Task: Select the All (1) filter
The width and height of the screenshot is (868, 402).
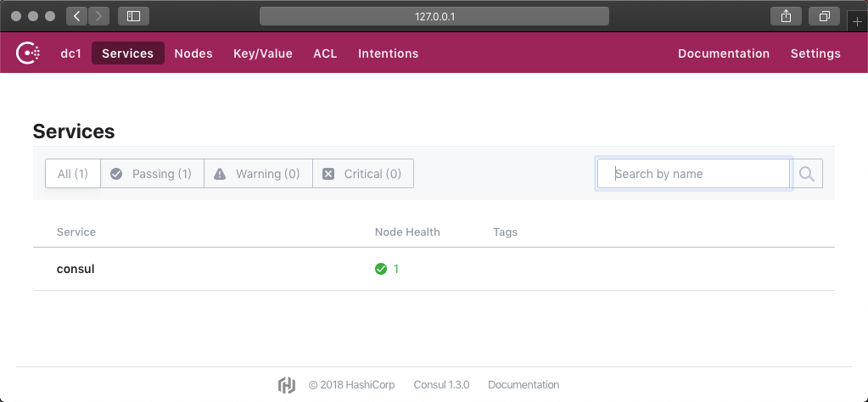Action: [73, 174]
